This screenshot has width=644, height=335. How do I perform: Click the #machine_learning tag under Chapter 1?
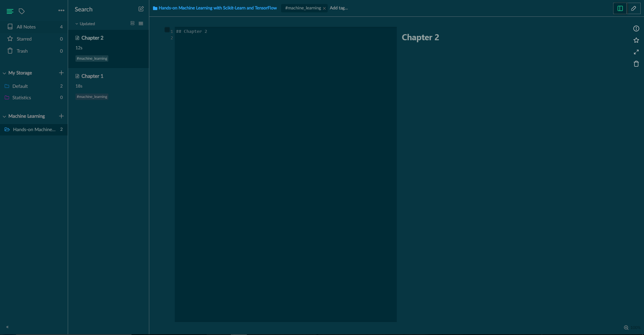tap(92, 97)
